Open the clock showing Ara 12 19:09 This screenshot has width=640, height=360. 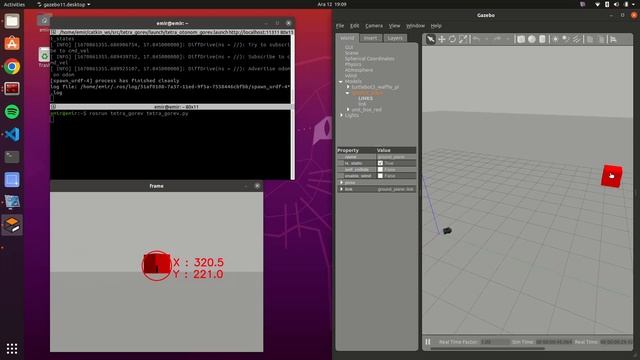coord(332,4)
